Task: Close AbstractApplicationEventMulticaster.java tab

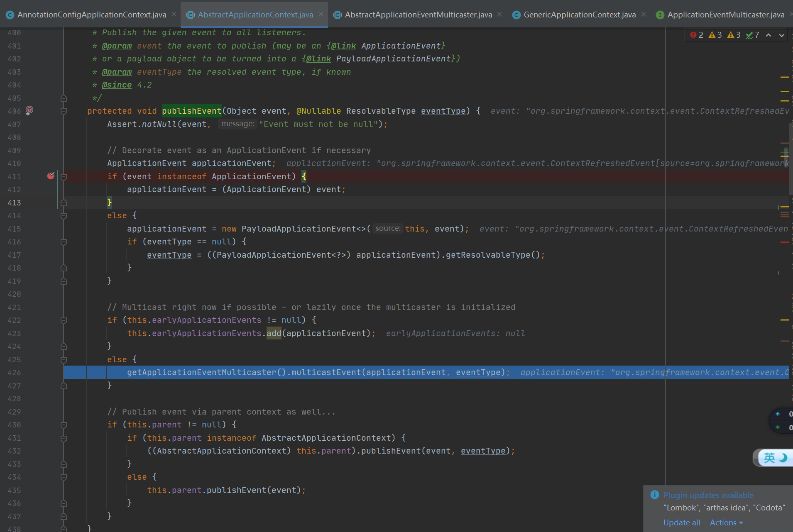Action: (x=499, y=14)
